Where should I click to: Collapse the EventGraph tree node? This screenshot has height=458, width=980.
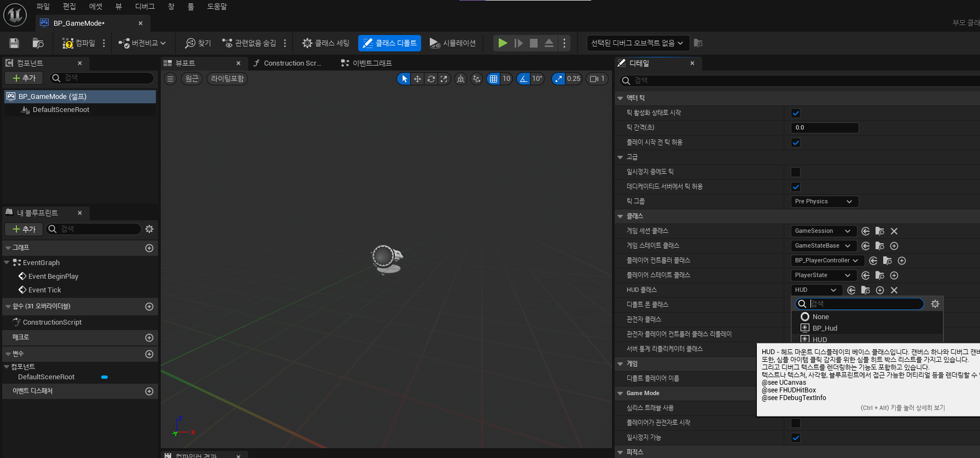[7, 263]
